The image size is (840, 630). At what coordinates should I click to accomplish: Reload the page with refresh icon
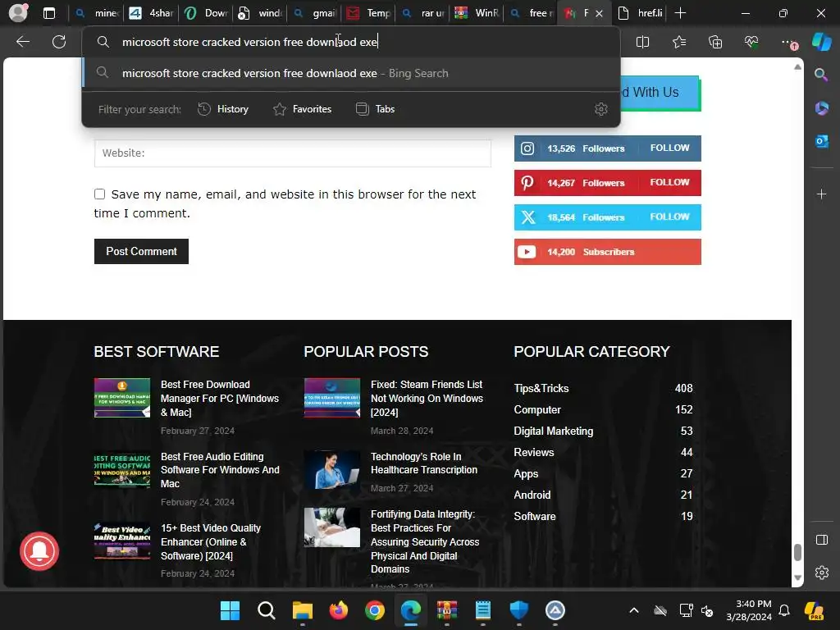pos(59,42)
